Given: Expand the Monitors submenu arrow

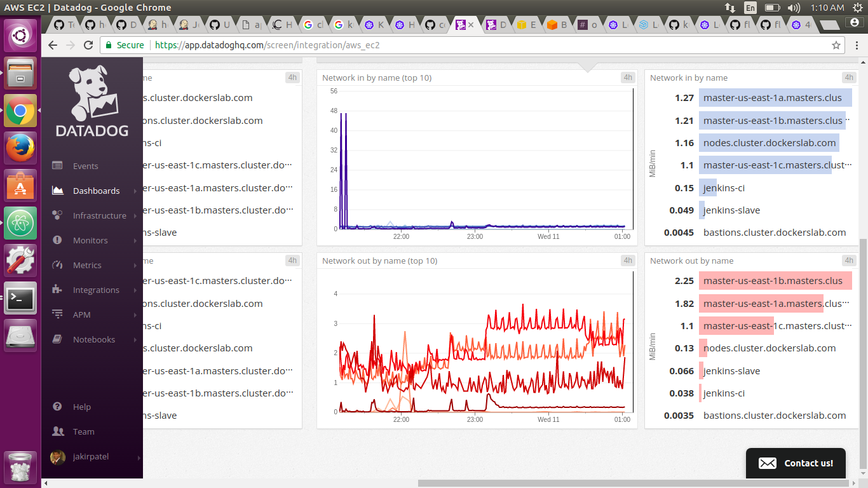Looking at the screenshot, I should point(136,240).
